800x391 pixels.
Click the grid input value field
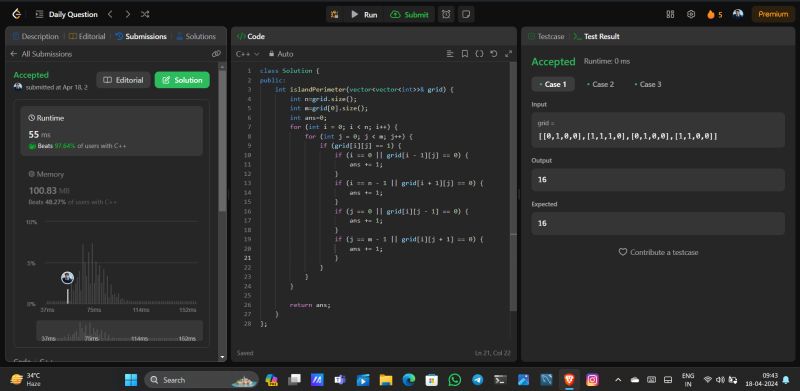(x=658, y=130)
